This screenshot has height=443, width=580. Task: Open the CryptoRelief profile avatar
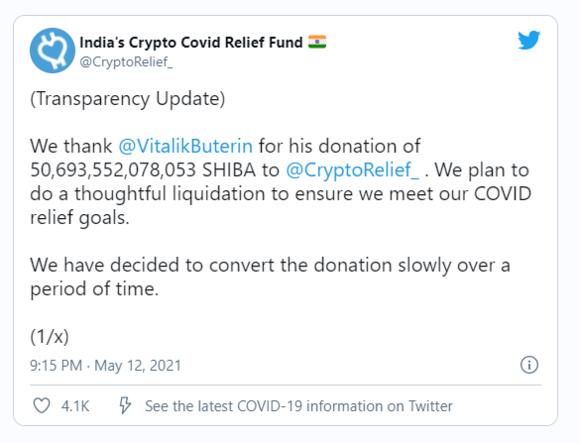pyautogui.click(x=52, y=51)
